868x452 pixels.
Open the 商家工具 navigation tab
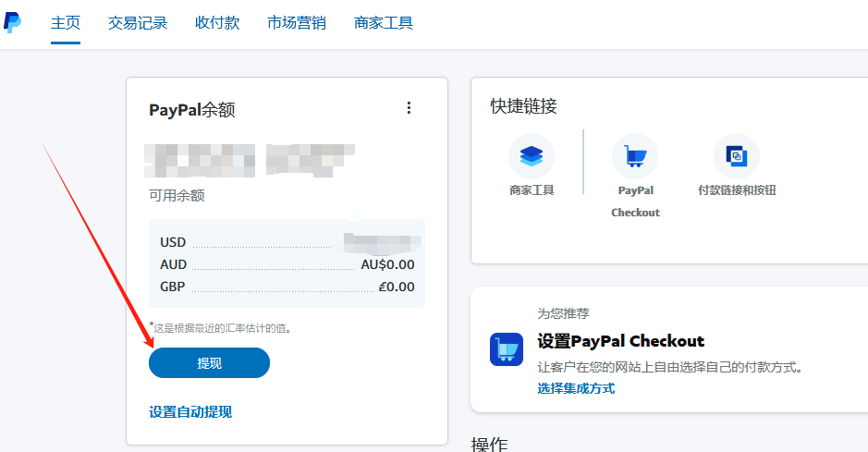383,23
